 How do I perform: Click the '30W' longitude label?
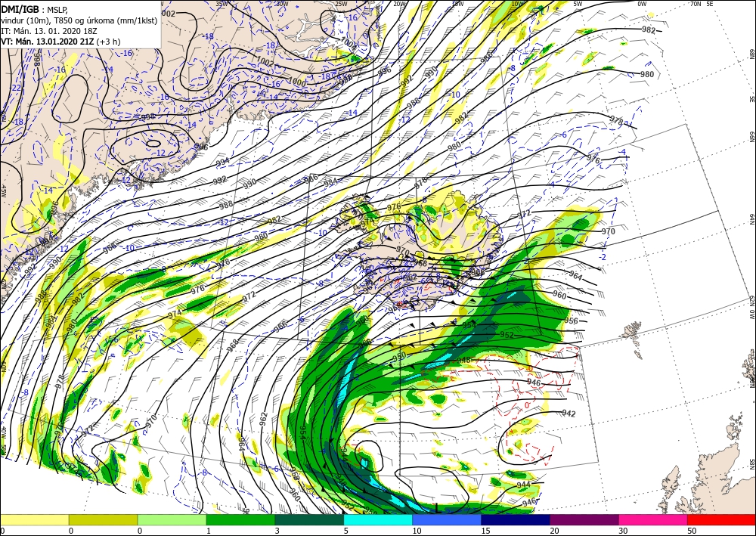click(x=281, y=4)
